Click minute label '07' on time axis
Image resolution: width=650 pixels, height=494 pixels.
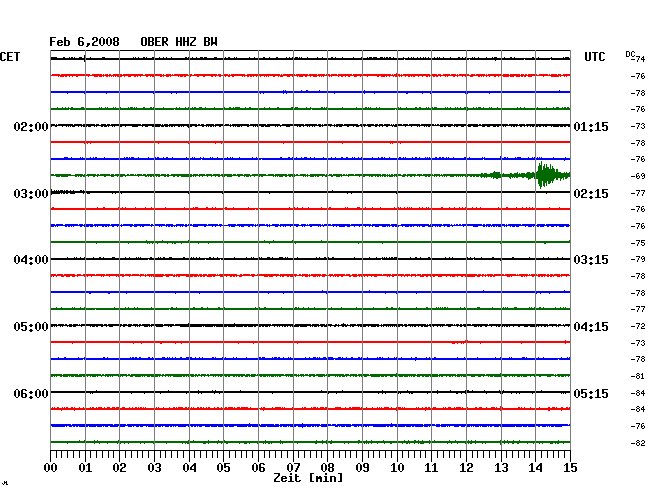(x=293, y=468)
